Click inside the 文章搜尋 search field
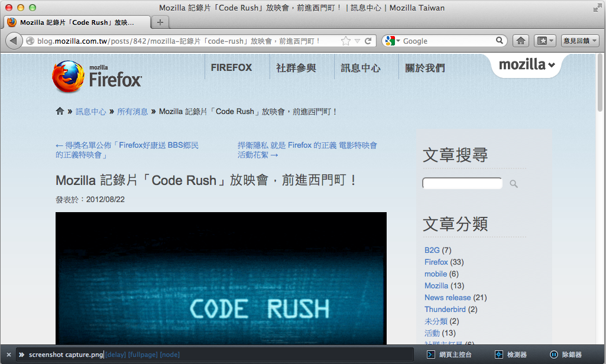 [462, 183]
